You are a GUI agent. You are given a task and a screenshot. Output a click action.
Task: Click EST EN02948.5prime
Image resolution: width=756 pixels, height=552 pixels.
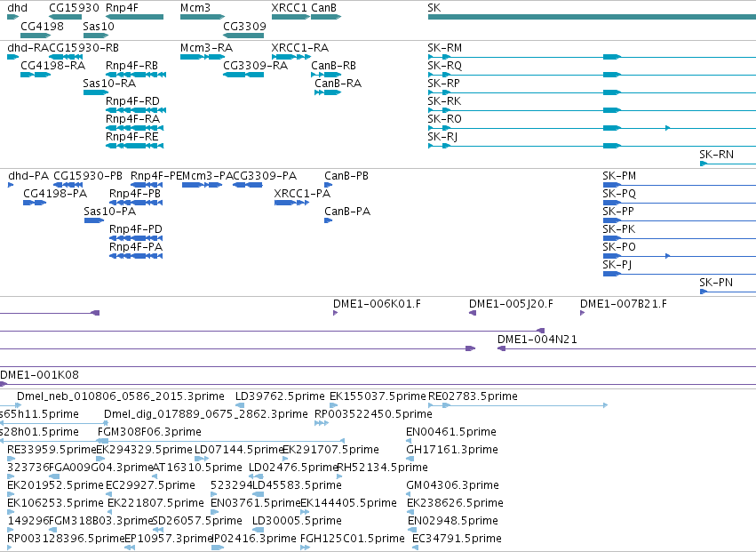[453, 521]
